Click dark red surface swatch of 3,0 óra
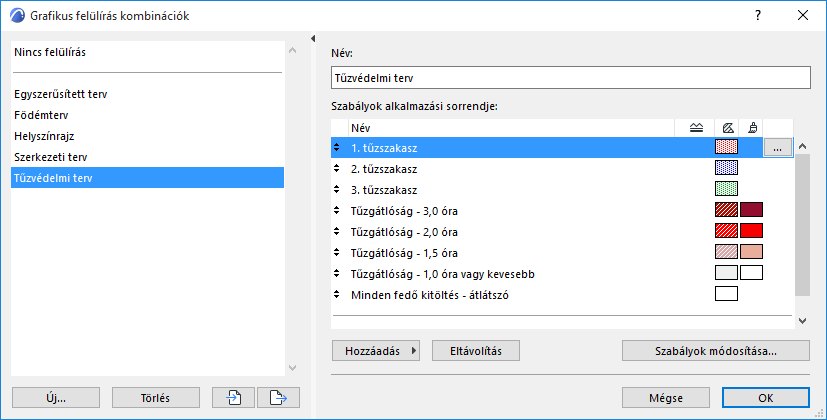This screenshot has width=827, height=420. click(752, 210)
